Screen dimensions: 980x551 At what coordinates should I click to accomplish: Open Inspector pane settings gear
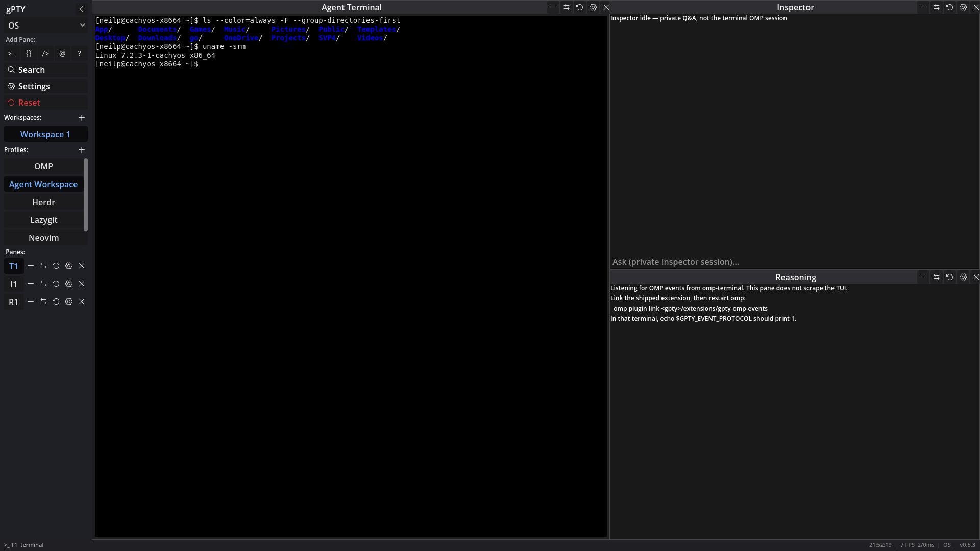point(963,7)
